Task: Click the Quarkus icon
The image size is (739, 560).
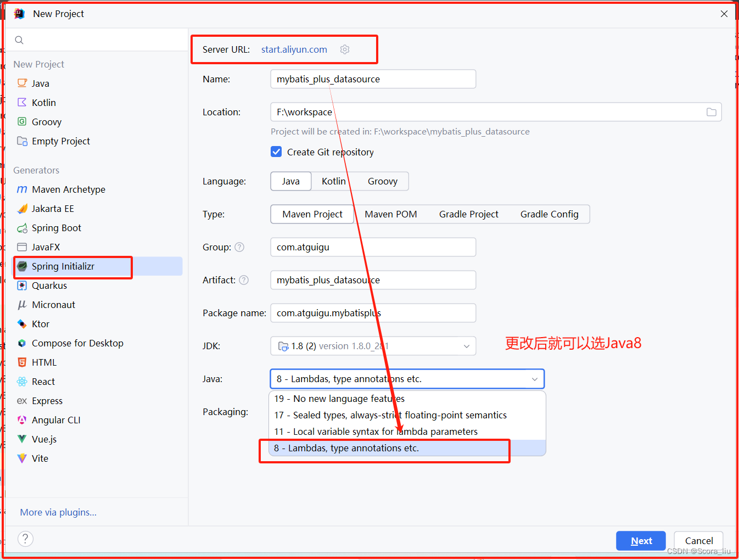Action: [22, 285]
